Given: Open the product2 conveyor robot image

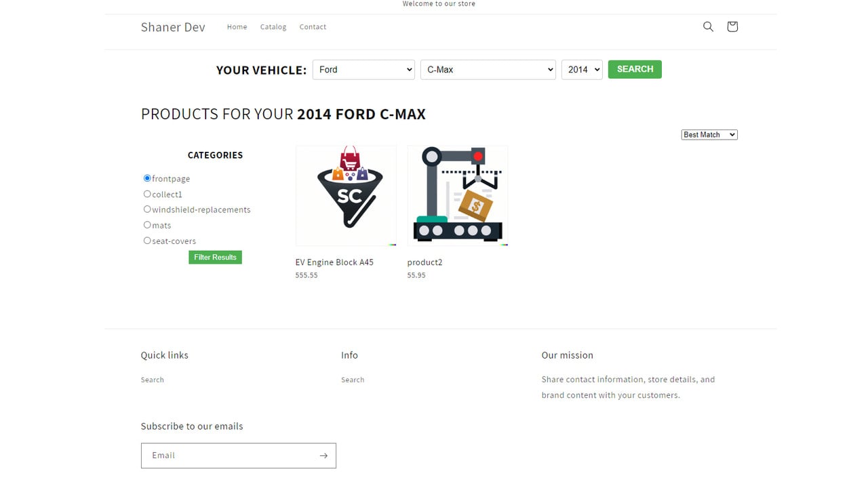Looking at the screenshot, I should pyautogui.click(x=458, y=196).
